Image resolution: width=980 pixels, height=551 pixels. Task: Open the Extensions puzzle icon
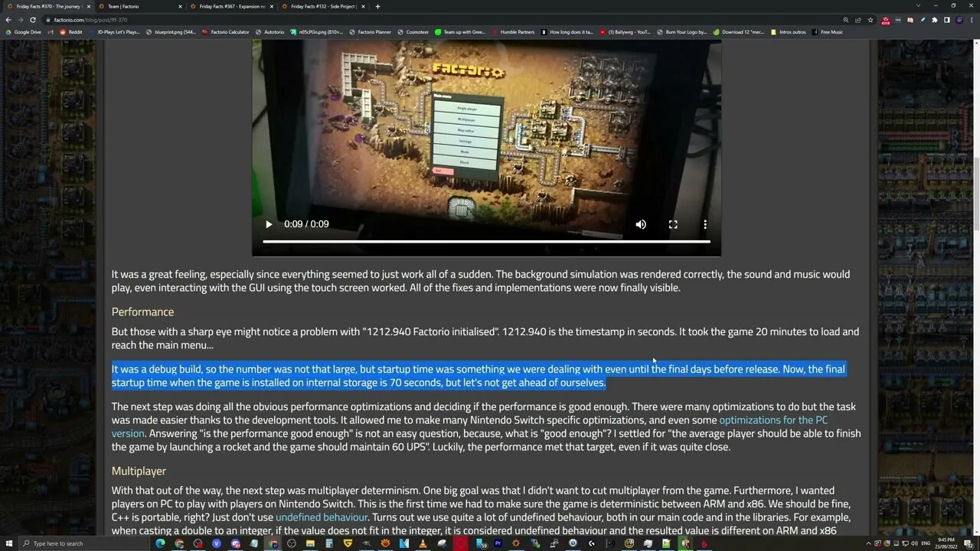[x=934, y=19]
